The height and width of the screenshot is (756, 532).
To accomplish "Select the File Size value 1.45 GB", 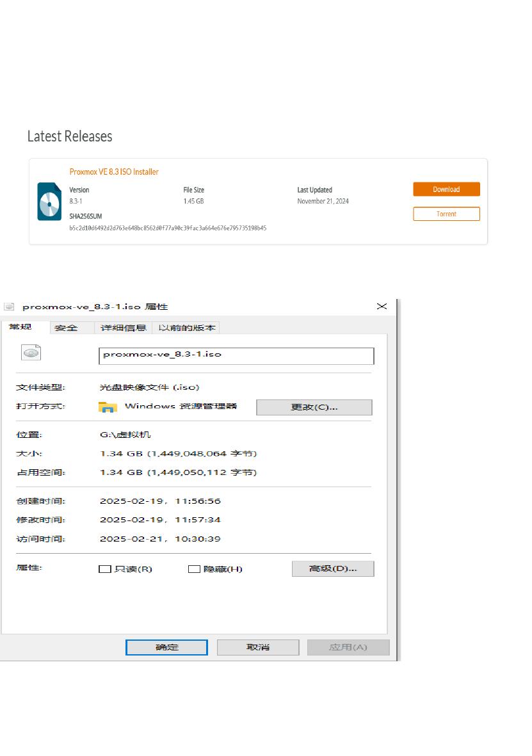I will [x=193, y=201].
